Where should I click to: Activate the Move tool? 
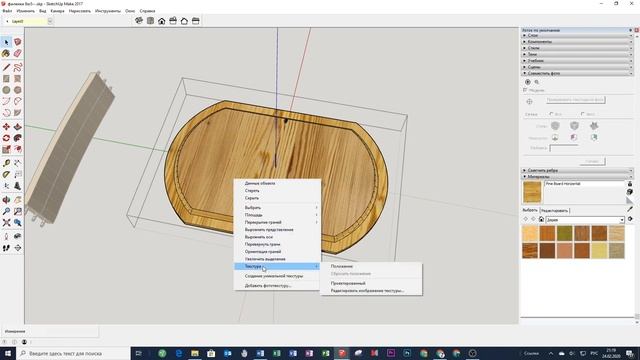tap(6, 127)
